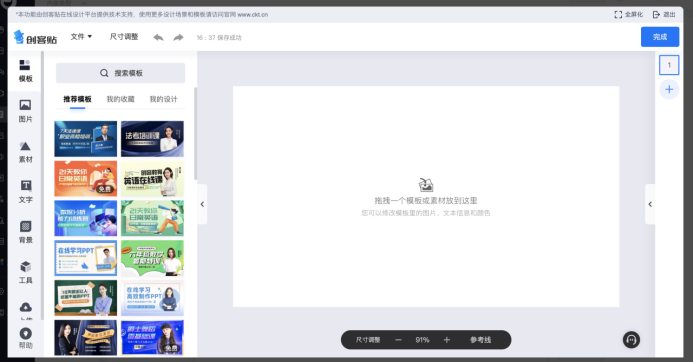Viewport: 693px width, 362px height.
Task: Expand the right side panel
Action: (x=650, y=204)
